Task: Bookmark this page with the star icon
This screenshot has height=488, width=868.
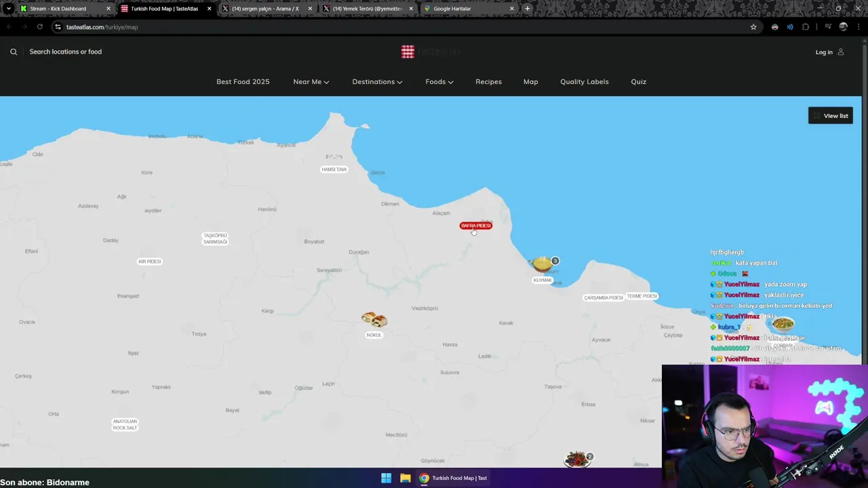Action: [753, 27]
